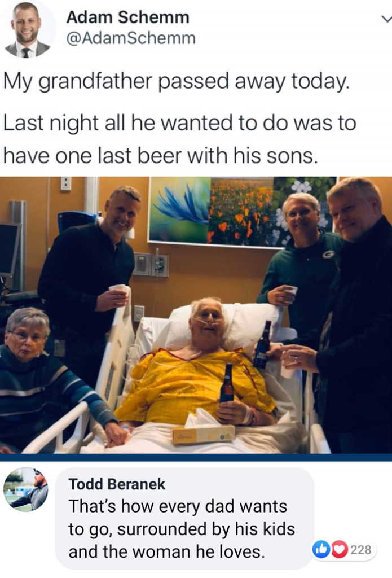Screen dimensions: 392x578
Task: Open Todd Beranek's round avatar
Action: pos(26,489)
